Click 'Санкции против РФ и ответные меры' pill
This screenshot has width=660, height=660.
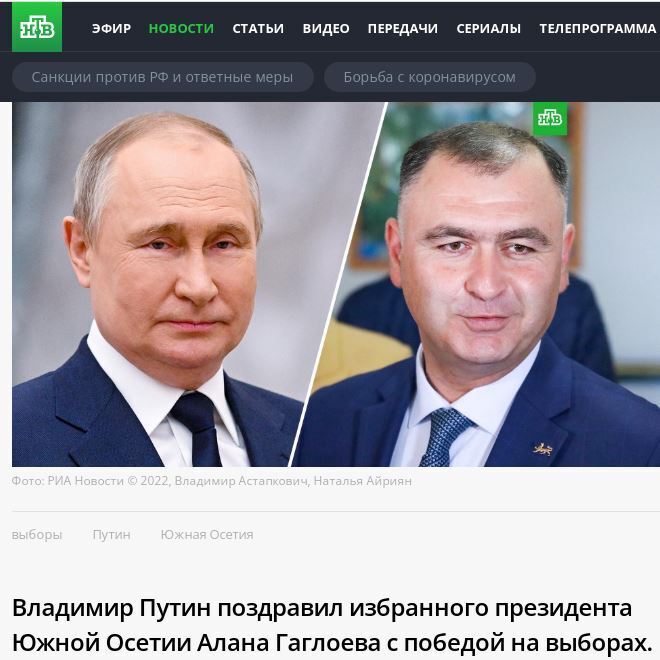[162, 77]
